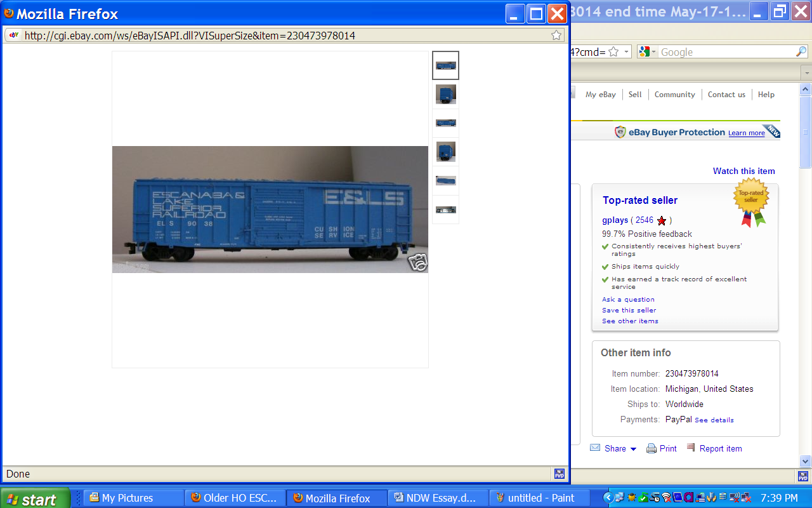The height and width of the screenshot is (508, 812).
Task: Open the gplays seller profile link
Action: tap(615, 220)
